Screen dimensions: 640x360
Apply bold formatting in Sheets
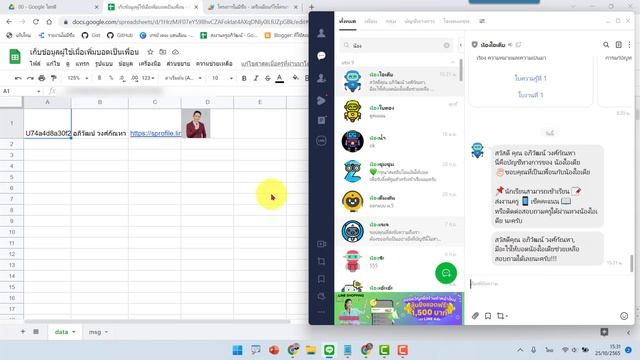(x=244, y=78)
